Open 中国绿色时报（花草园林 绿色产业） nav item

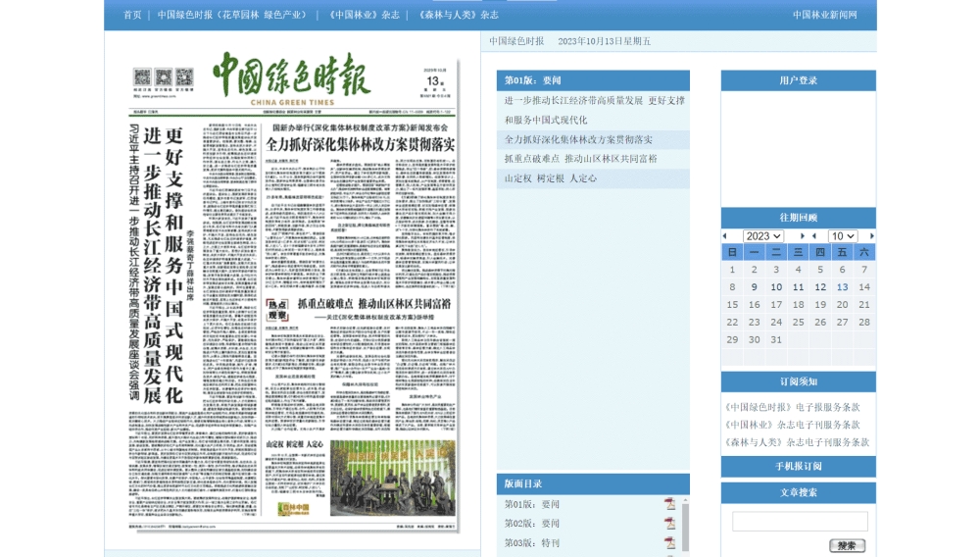click(x=232, y=15)
